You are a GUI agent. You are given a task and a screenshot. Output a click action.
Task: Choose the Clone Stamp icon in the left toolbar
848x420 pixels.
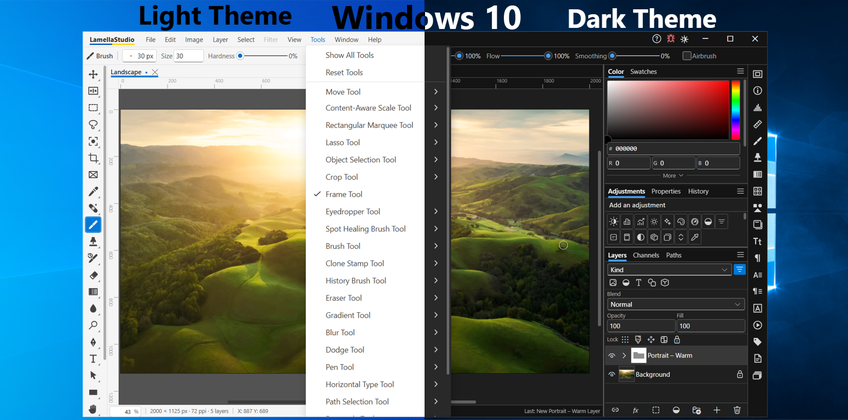point(93,241)
